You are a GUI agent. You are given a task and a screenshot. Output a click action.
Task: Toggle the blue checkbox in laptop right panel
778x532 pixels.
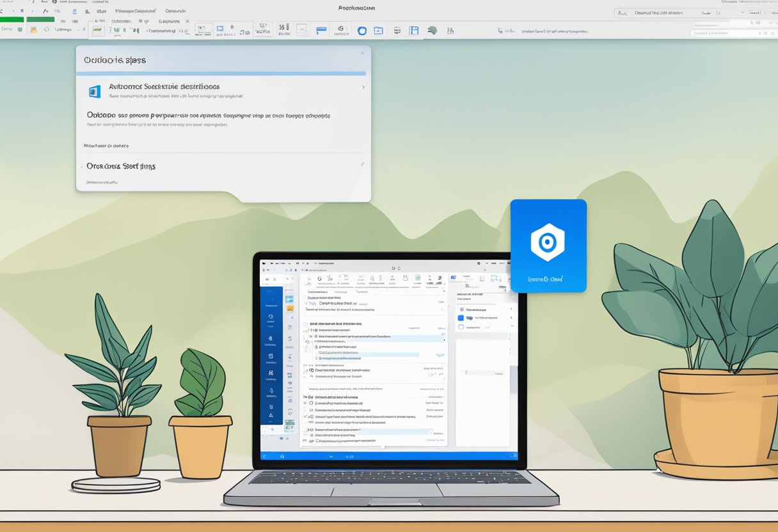coord(461,318)
